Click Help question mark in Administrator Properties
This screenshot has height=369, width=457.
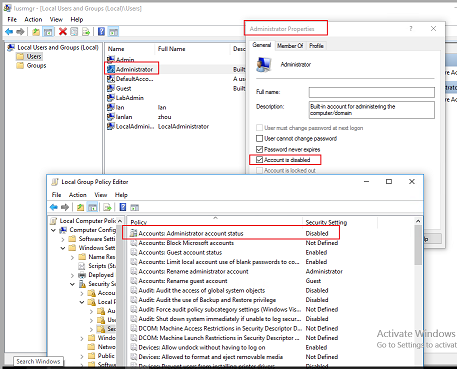pyautogui.click(x=411, y=29)
